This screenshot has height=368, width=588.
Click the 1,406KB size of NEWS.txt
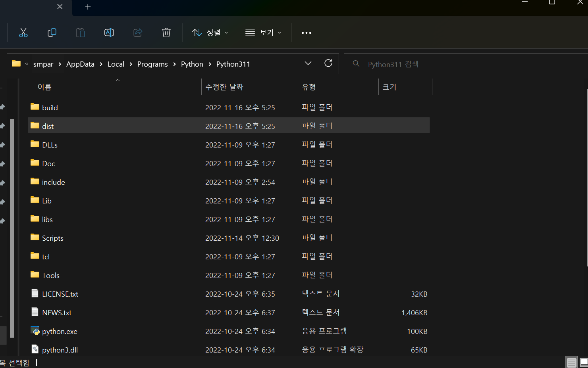click(414, 313)
